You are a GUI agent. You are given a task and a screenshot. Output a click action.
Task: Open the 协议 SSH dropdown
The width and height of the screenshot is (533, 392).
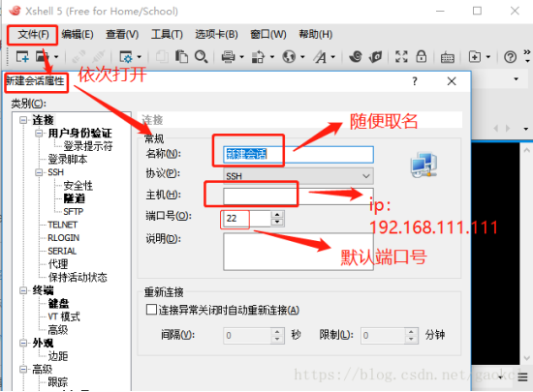(x=298, y=176)
